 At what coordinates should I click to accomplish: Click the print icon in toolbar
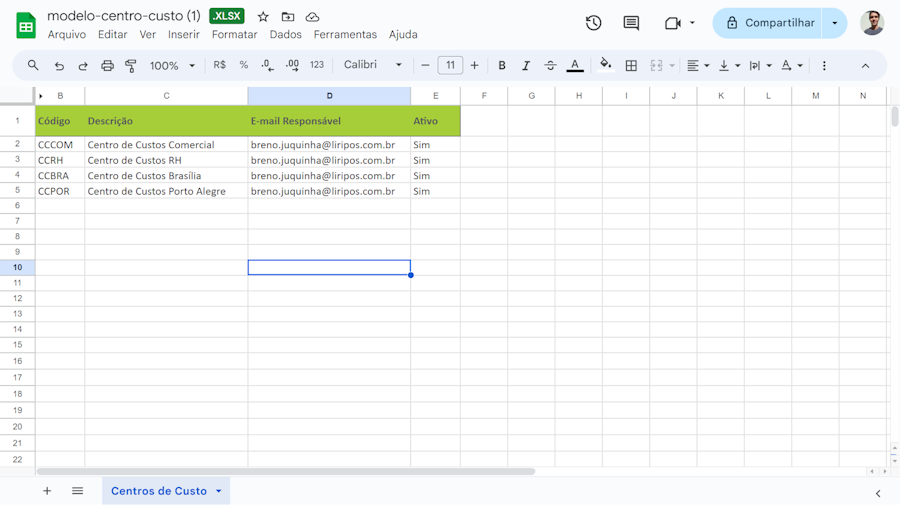107,65
